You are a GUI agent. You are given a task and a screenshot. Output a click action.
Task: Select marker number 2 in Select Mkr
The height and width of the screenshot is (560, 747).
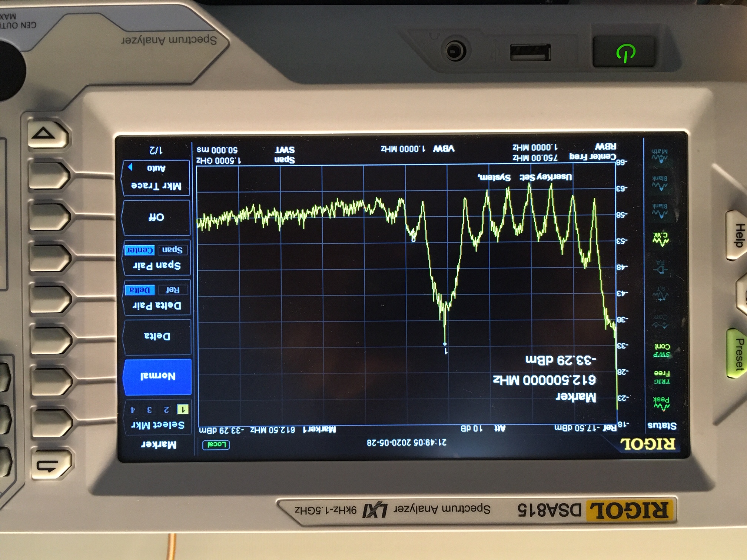[166, 409]
